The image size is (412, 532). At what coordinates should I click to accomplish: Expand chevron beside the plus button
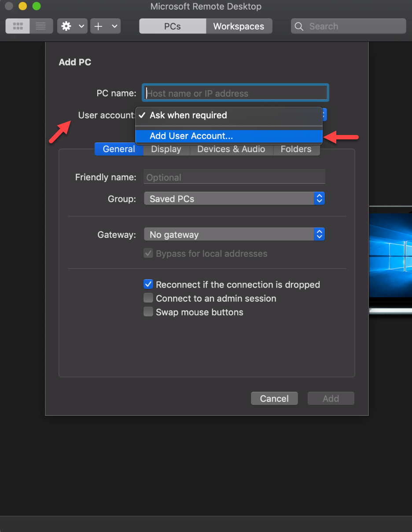[x=114, y=26]
